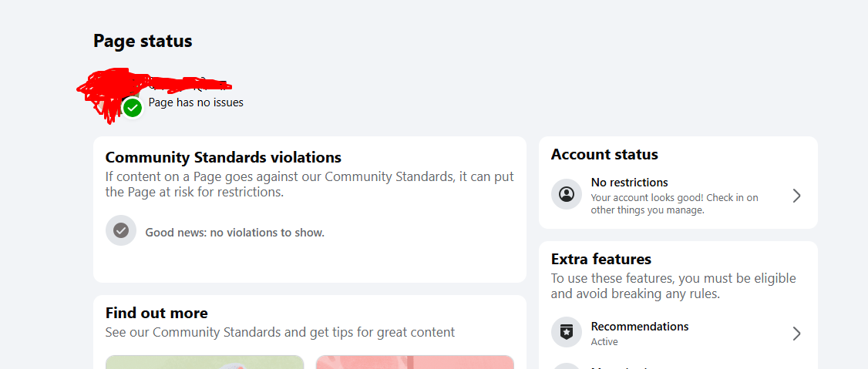The image size is (868, 369).
Task: Click Good news: no violations to show text
Action: coord(234,233)
